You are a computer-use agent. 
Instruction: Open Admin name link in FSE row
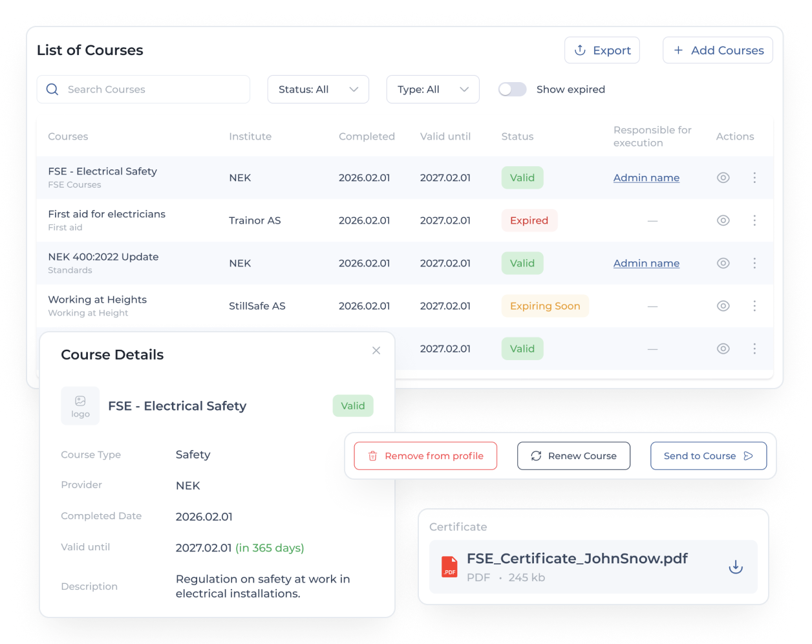[x=646, y=178]
